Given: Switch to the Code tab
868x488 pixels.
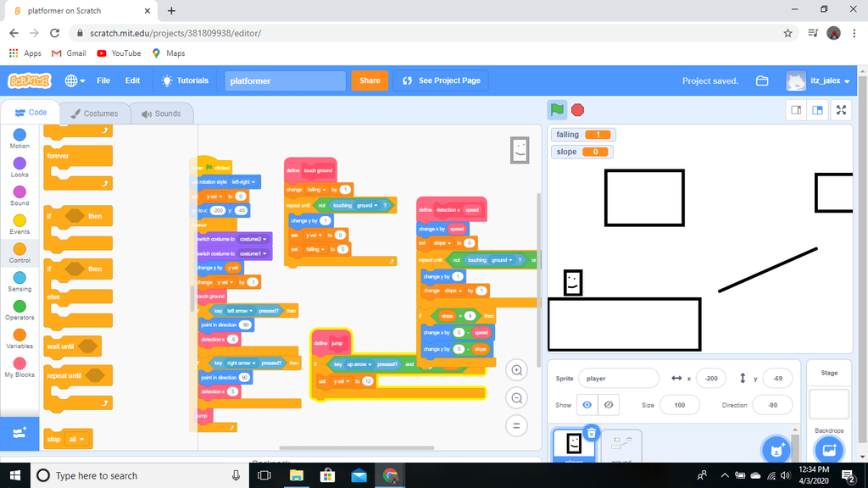Looking at the screenshot, I should 31,113.
